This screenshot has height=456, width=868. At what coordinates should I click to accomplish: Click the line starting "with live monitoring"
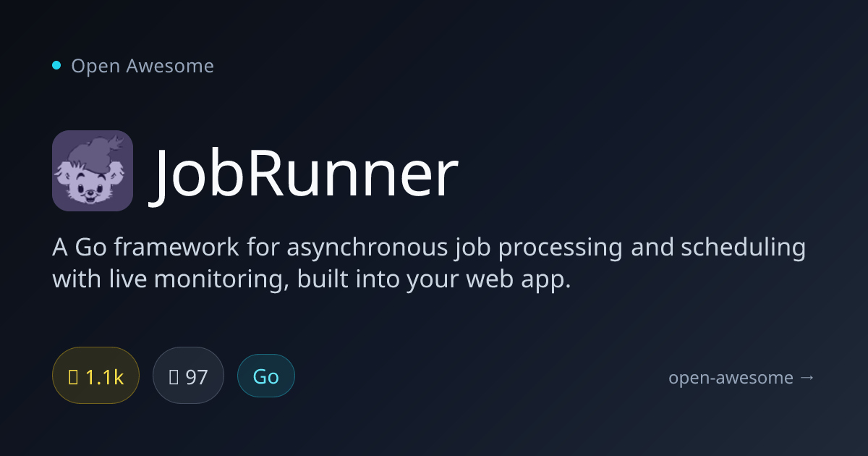click(312, 281)
